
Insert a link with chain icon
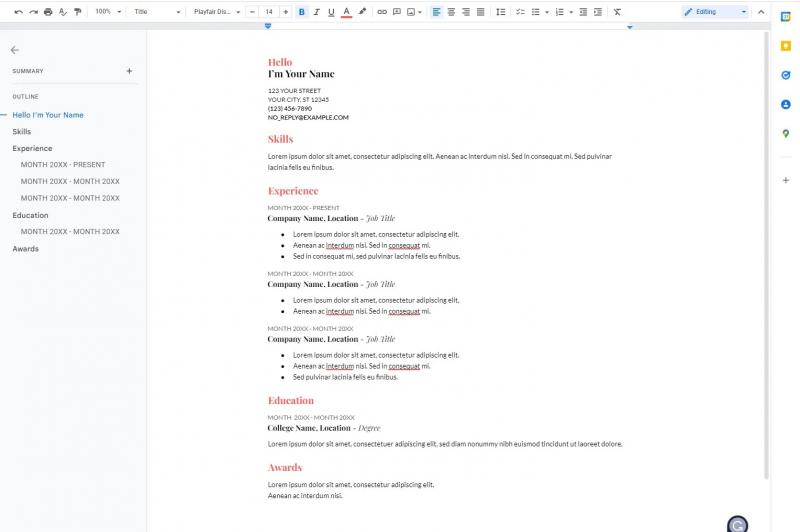click(382, 12)
